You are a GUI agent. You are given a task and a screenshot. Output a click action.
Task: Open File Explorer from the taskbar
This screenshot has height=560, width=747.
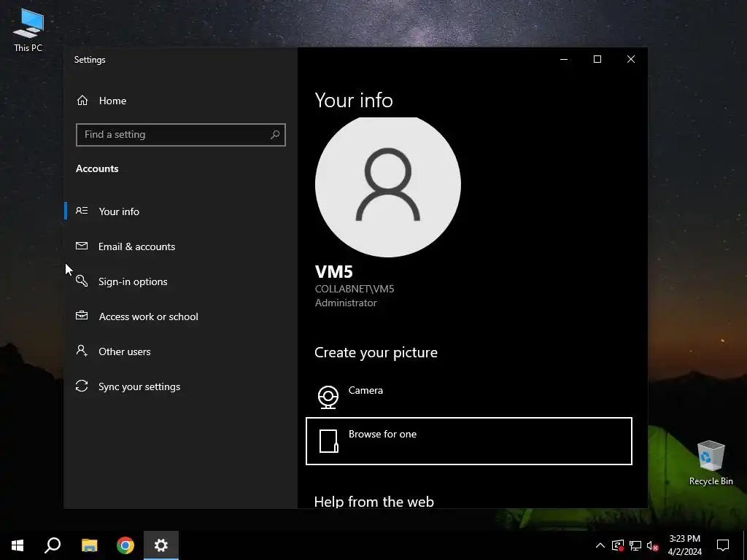(x=89, y=545)
